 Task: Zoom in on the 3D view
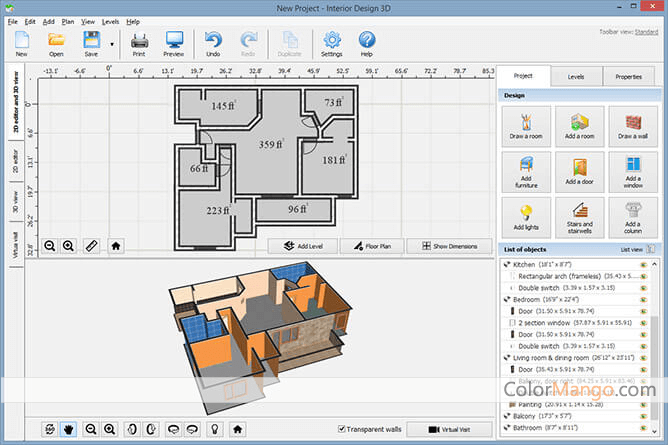(109, 429)
